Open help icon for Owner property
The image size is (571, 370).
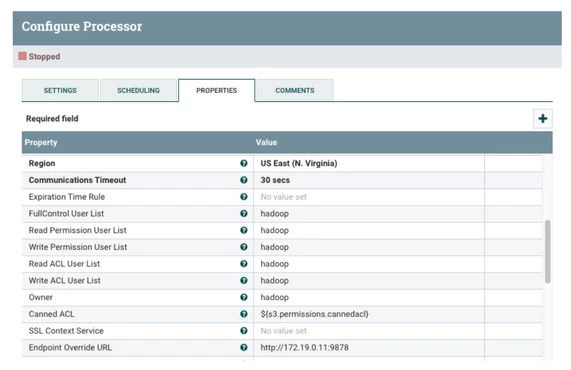pyautogui.click(x=244, y=297)
